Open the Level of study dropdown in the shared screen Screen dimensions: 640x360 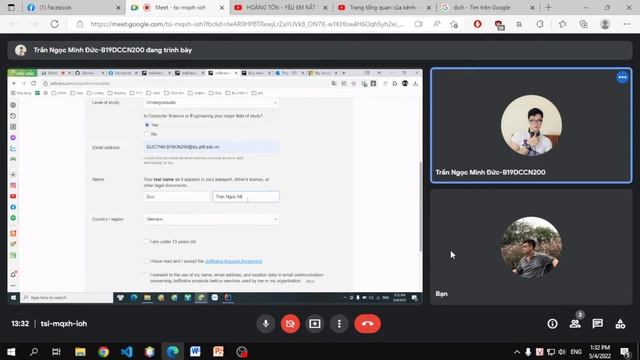tap(211, 102)
